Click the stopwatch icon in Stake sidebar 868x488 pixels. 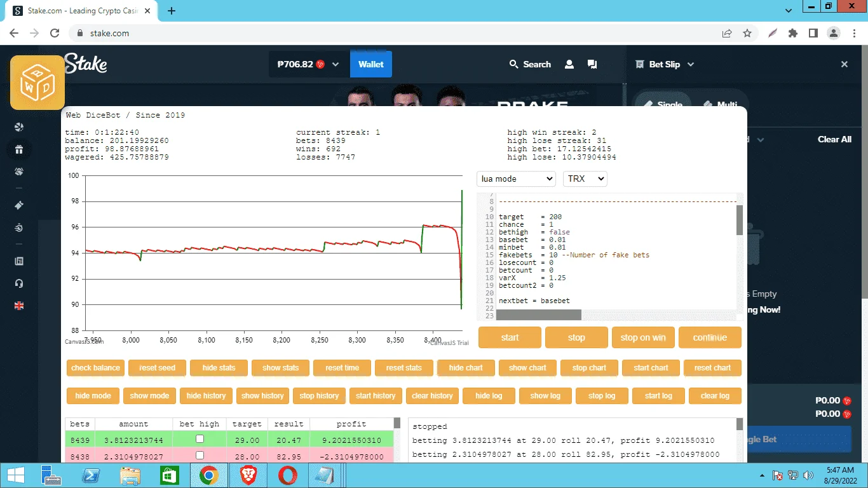(x=19, y=227)
